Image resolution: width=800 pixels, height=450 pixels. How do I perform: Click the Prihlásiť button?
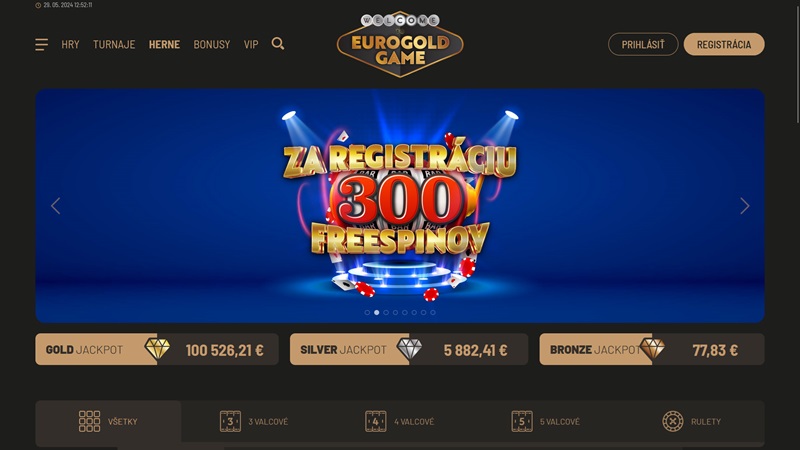click(643, 44)
